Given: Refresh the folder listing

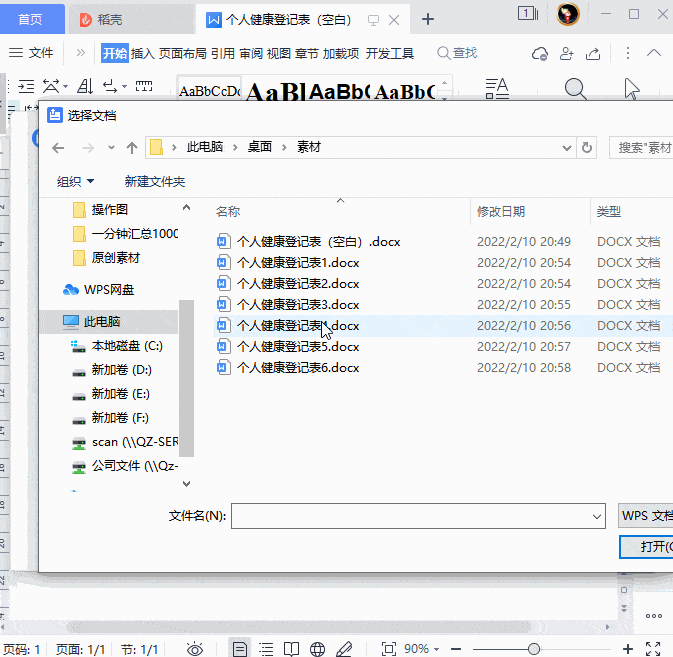Looking at the screenshot, I should pyautogui.click(x=587, y=148).
